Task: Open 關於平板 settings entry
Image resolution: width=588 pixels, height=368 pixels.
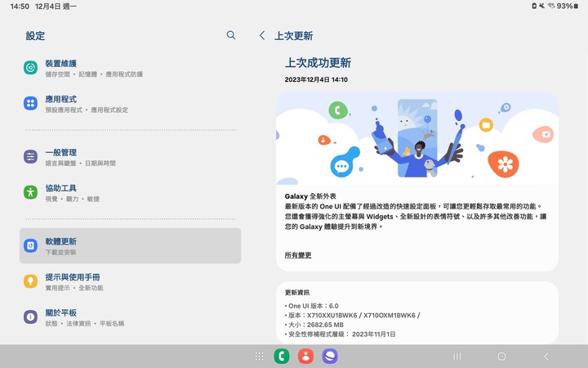Action: 130,317
